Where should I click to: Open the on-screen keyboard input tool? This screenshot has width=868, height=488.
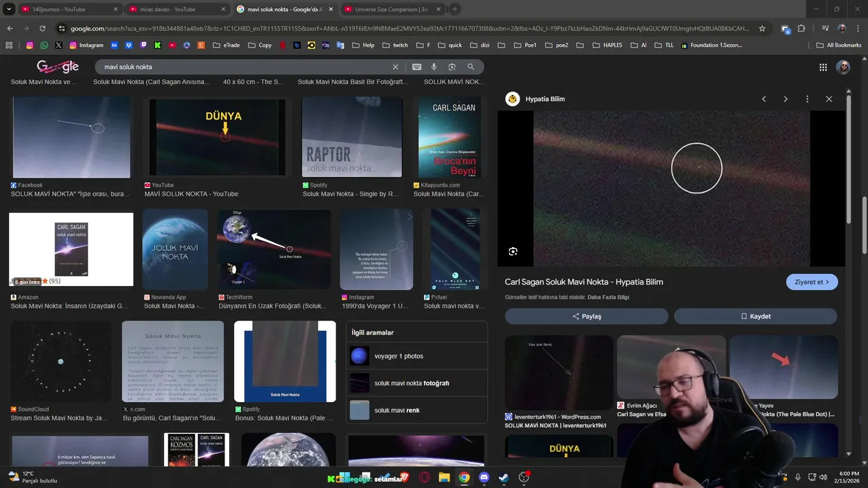point(416,67)
